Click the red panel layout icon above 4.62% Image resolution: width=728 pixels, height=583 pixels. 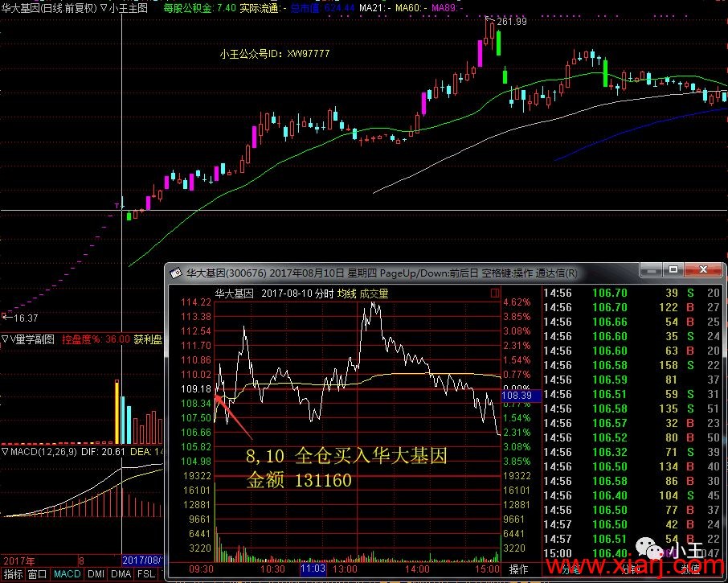(494, 294)
